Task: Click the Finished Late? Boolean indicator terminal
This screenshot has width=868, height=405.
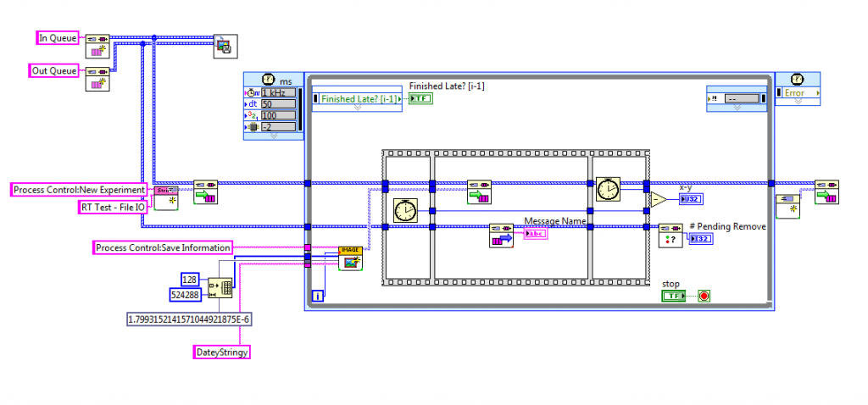Action: coord(420,99)
